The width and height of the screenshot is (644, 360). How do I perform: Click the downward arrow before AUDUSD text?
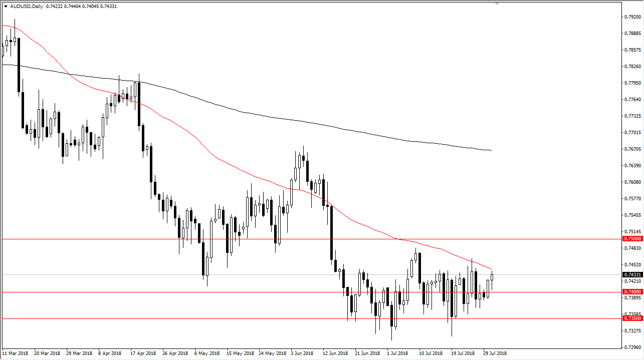[5, 6]
